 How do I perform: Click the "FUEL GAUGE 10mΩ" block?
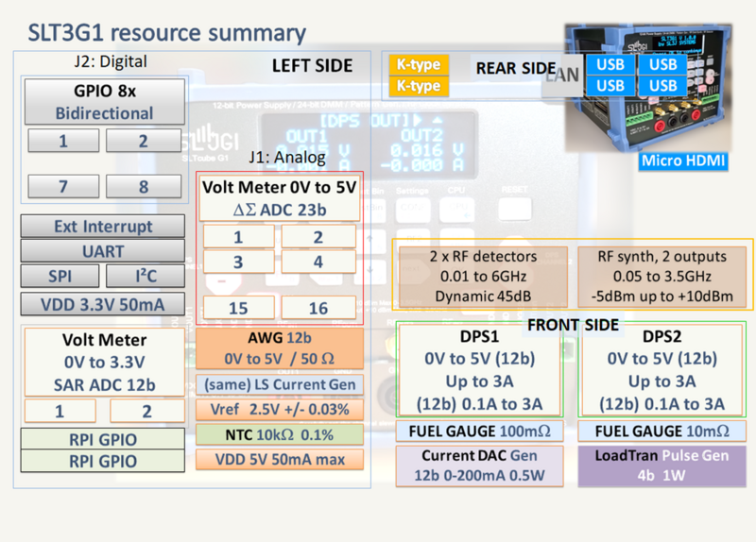point(662,432)
